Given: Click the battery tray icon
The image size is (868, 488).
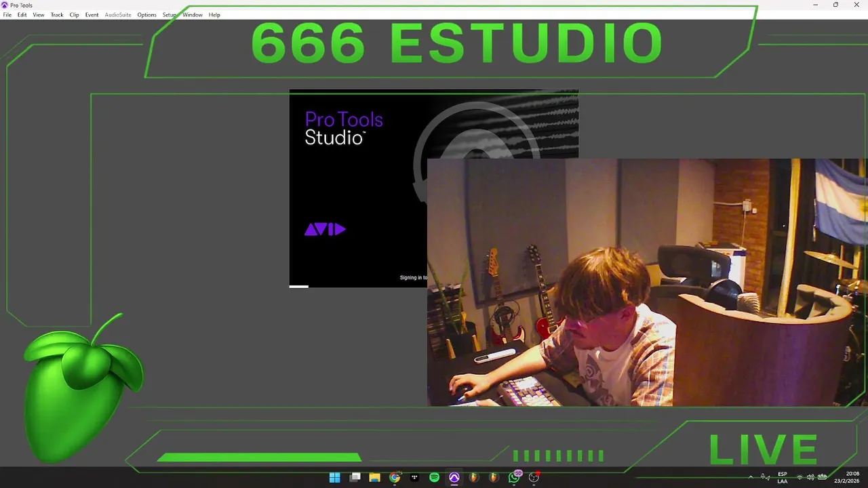Looking at the screenshot, I should tap(822, 478).
